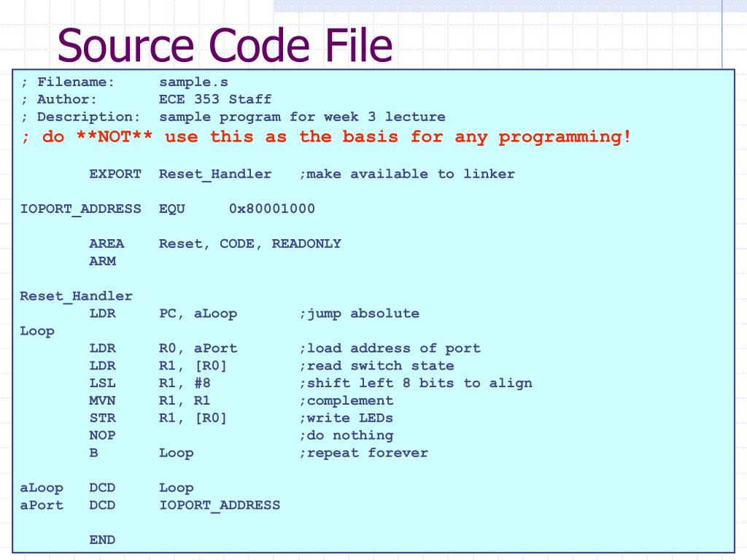Click the 'Source Code File' slide title

pyautogui.click(x=225, y=44)
